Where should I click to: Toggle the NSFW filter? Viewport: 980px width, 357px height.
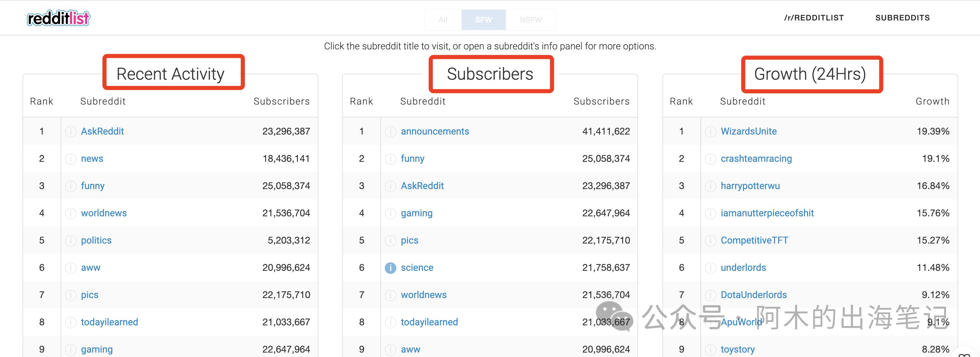531,20
